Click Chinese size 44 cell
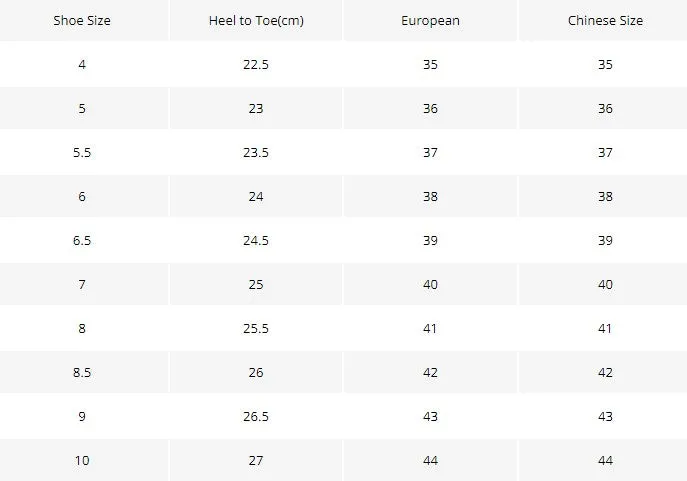The width and height of the screenshot is (687, 481). coord(605,460)
